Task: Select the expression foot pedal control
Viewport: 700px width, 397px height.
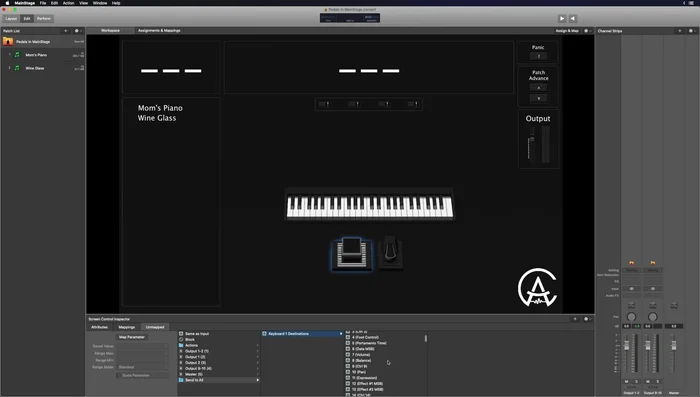Action: click(x=351, y=254)
